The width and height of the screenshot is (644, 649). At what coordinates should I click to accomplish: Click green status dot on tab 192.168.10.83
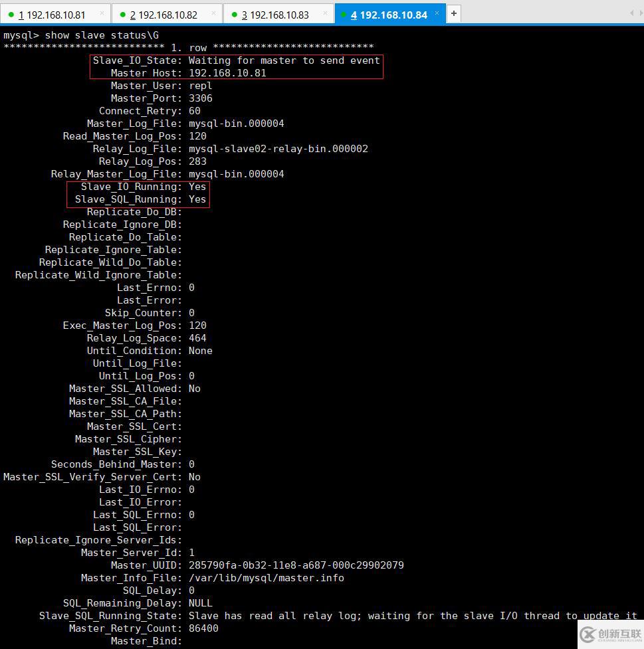click(x=235, y=15)
